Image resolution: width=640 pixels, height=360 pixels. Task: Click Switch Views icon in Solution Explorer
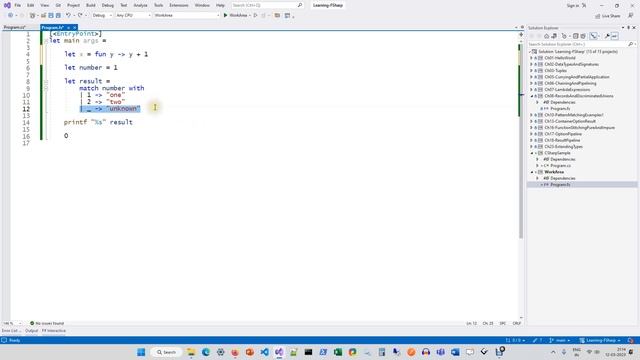[554, 36]
